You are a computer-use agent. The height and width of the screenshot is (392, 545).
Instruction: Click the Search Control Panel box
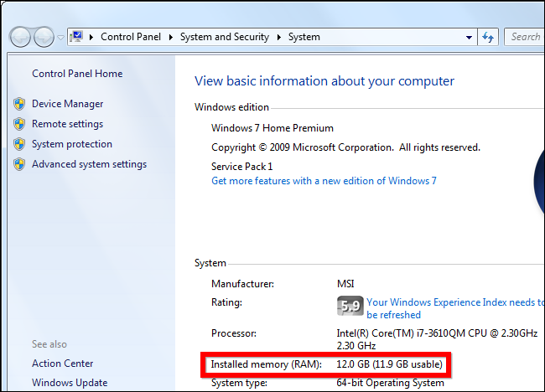(x=526, y=37)
